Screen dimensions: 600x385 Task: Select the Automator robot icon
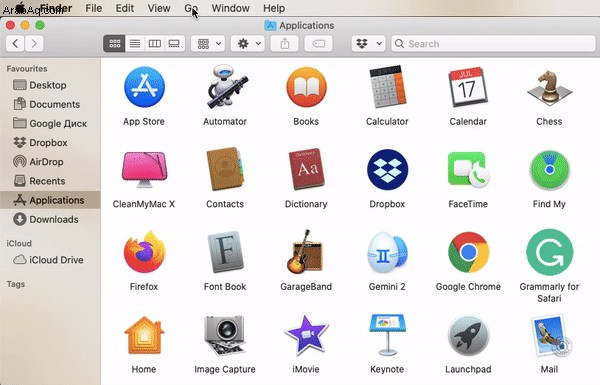226,86
